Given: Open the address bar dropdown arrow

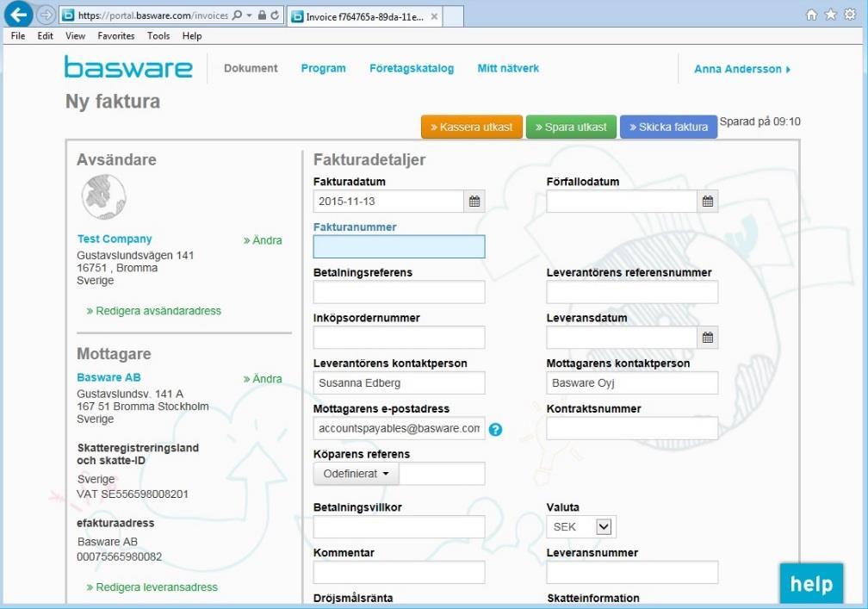Looking at the screenshot, I should [249, 16].
